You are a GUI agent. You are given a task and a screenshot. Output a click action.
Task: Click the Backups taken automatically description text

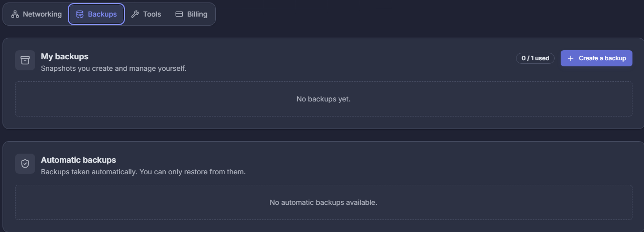coord(143,172)
